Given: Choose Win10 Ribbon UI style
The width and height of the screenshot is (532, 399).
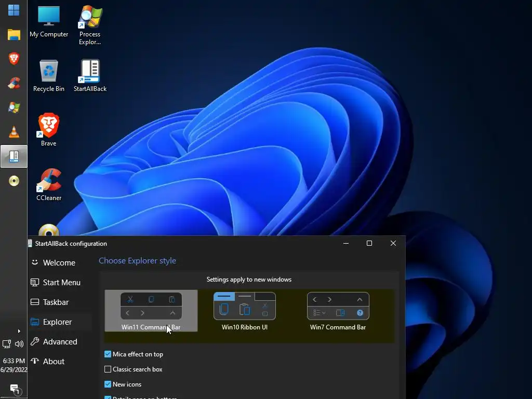Looking at the screenshot, I should pos(245,311).
